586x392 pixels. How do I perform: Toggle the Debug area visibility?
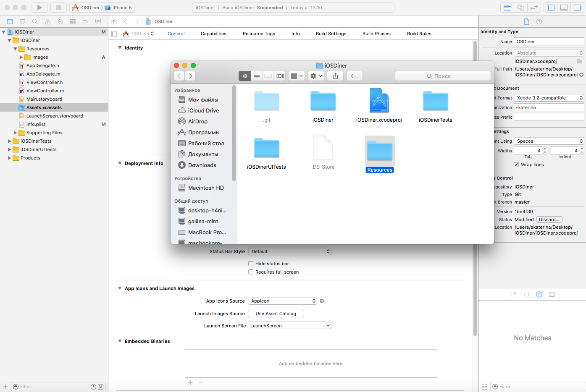click(564, 8)
